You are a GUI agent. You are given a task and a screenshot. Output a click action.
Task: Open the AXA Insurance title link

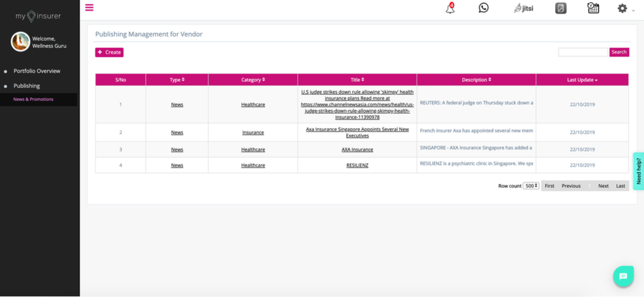click(357, 149)
